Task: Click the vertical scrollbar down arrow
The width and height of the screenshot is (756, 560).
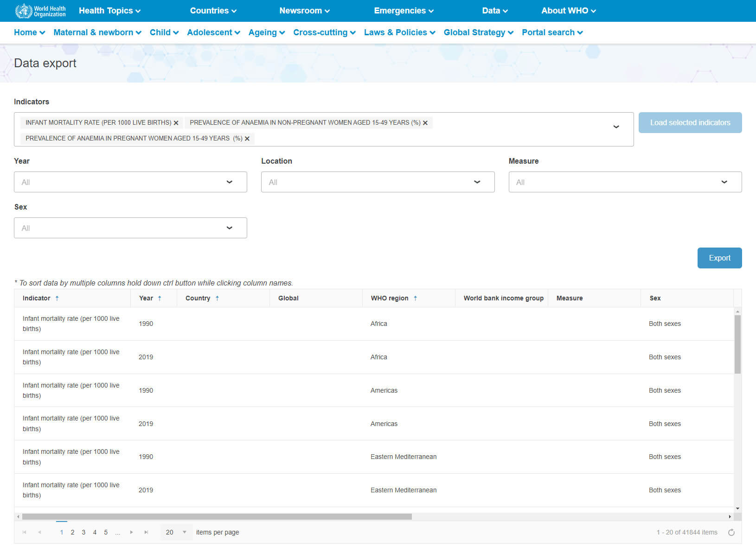Action: pos(737,509)
